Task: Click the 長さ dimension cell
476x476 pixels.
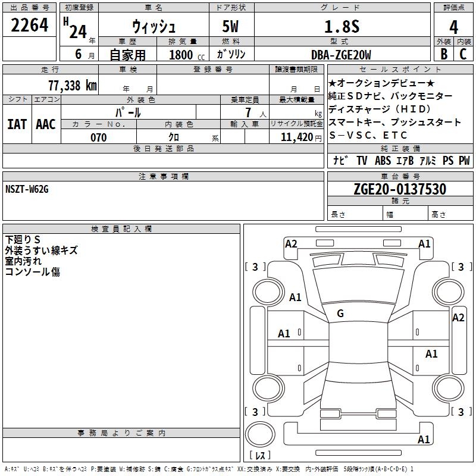Action: [x=355, y=214]
